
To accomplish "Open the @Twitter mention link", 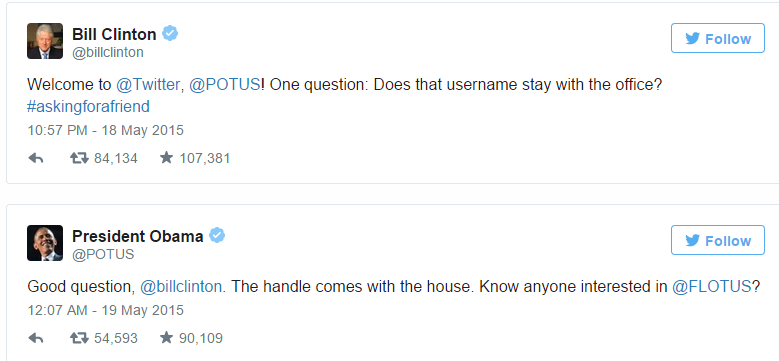I will tap(148, 85).
